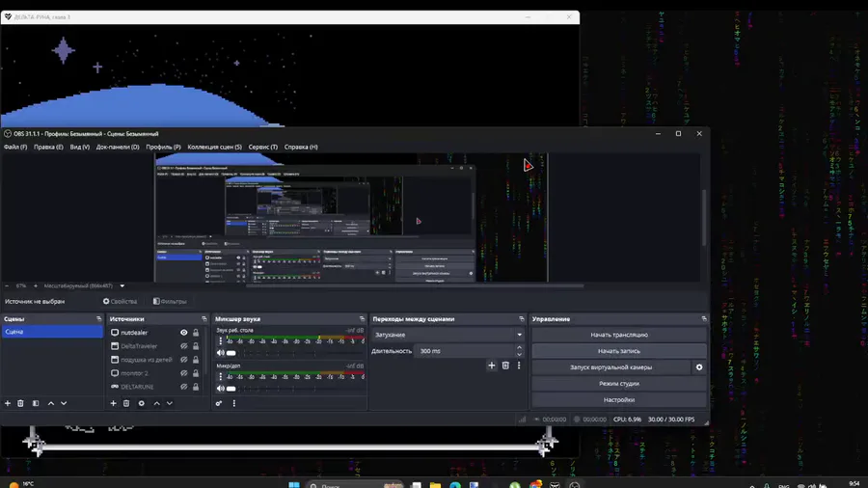Move scene up in Scenes toolbar
The image size is (868, 488).
(x=51, y=403)
